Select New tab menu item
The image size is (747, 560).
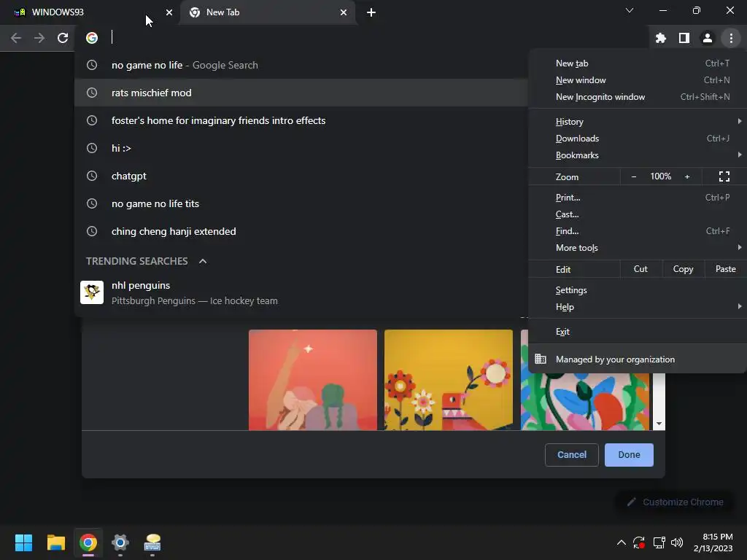click(x=638, y=63)
